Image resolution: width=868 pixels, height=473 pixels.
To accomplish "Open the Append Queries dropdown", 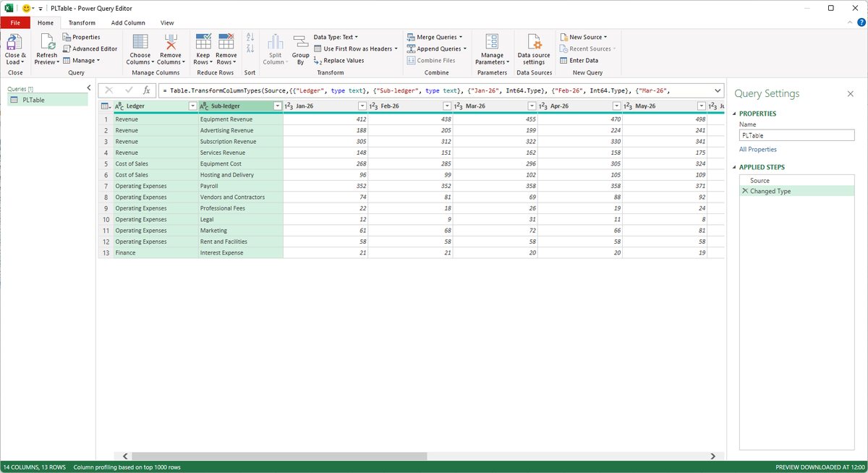I will click(x=436, y=48).
